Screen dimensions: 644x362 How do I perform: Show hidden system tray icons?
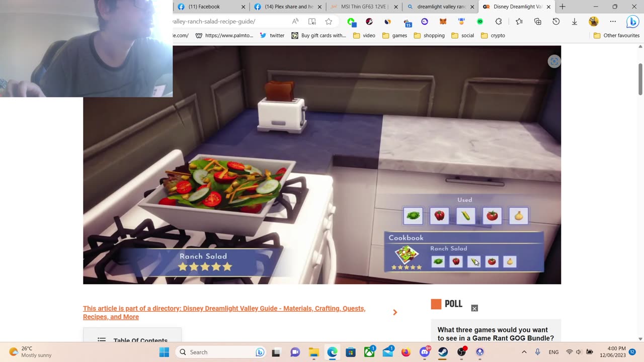tap(524, 352)
